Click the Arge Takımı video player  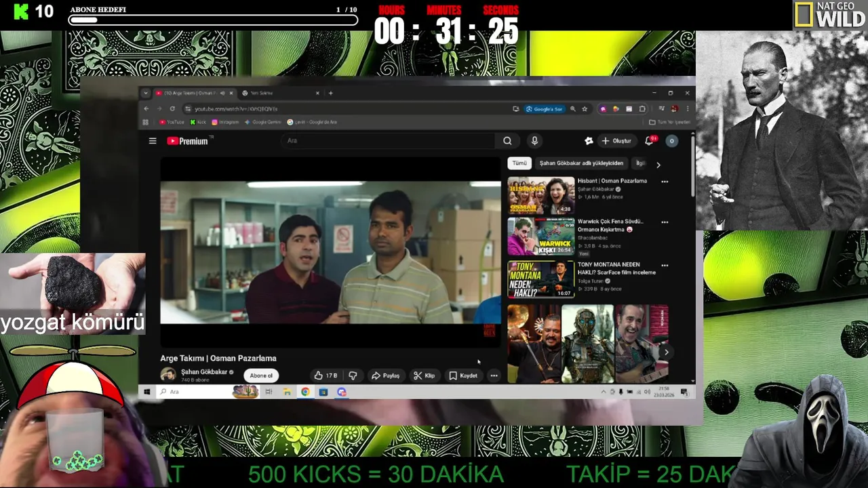[330, 252]
